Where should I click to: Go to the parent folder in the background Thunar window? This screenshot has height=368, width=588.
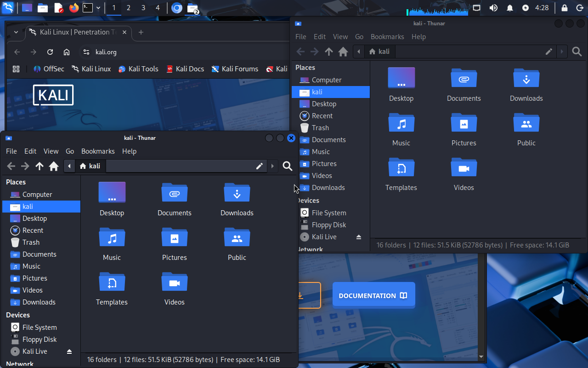coord(328,52)
